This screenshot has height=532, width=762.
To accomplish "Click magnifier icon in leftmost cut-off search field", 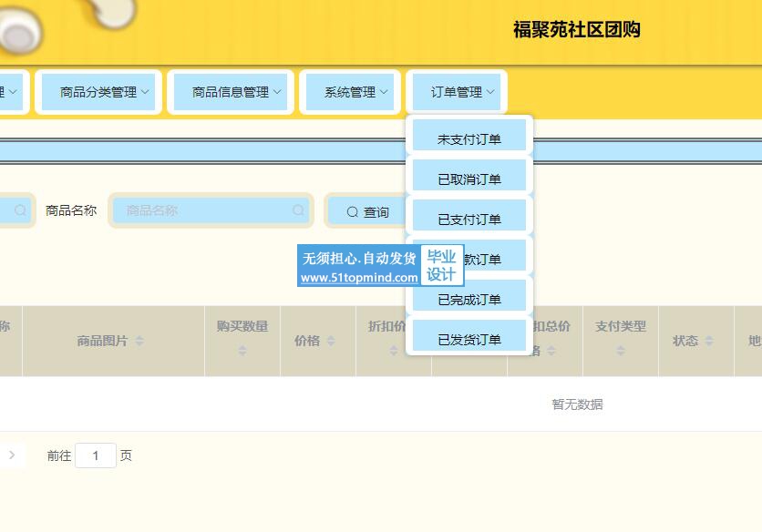I will pyautogui.click(x=21, y=210).
